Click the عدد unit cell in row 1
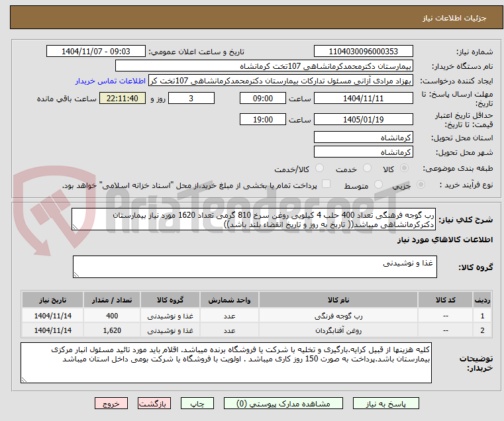 (x=230, y=316)
